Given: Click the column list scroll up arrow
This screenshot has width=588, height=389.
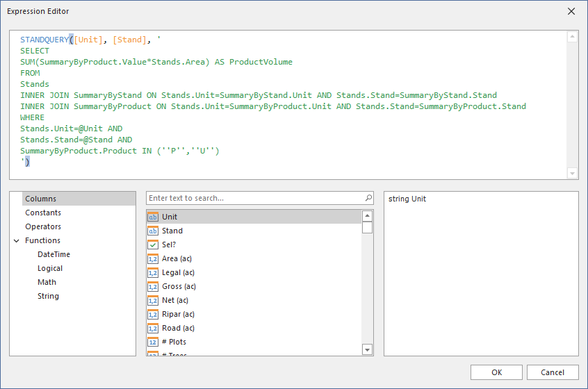Looking at the screenshot, I should click(367, 216).
